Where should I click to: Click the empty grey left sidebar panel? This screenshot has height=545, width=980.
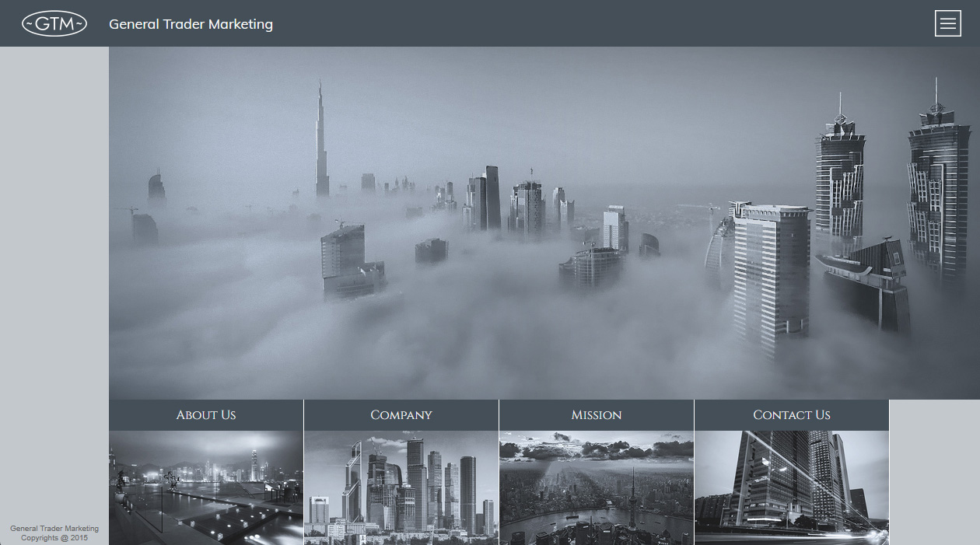point(54,272)
